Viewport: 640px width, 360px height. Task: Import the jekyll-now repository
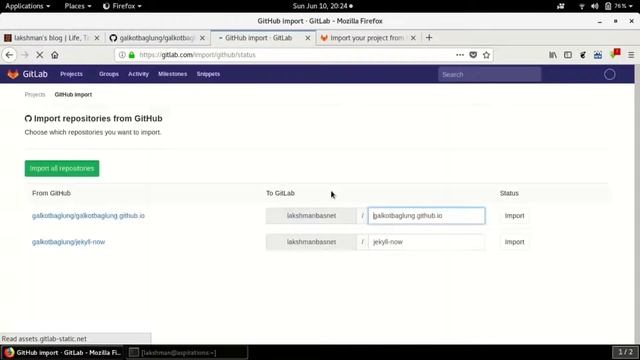pos(514,242)
